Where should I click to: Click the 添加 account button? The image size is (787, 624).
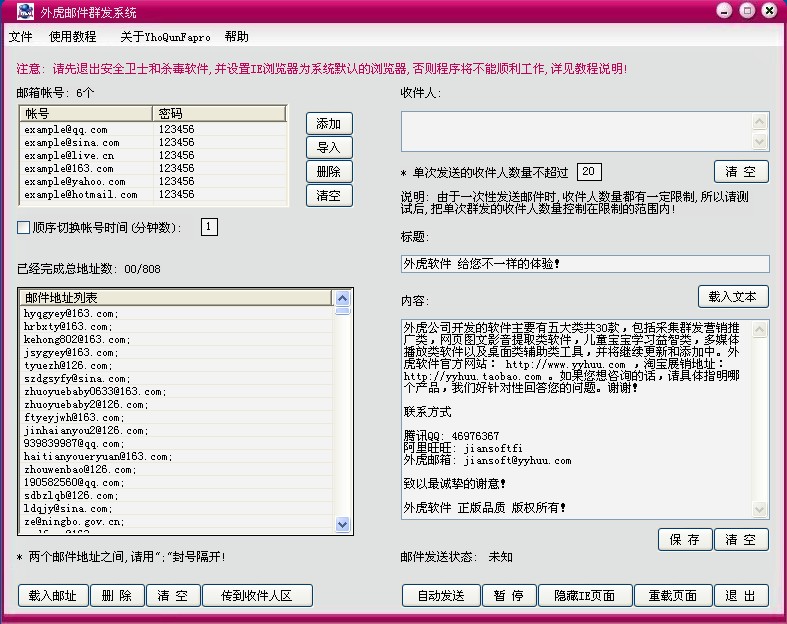(329, 124)
